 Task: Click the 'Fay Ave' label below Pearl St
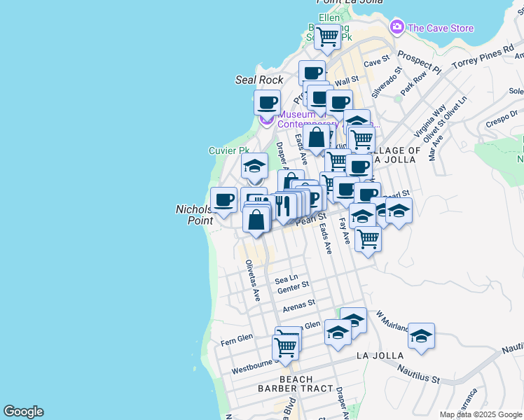pos(345,232)
